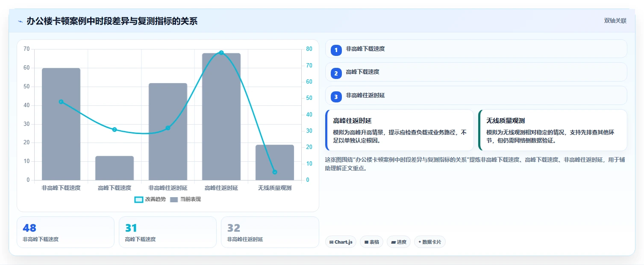Click the 双轴关联 label in the header
The width and height of the screenshot is (644, 265).
point(615,21)
